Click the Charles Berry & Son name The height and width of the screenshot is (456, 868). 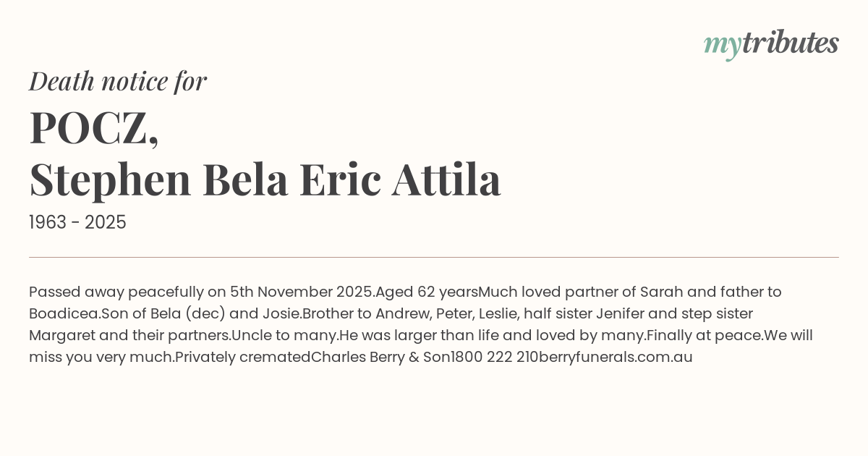pyautogui.click(x=380, y=358)
